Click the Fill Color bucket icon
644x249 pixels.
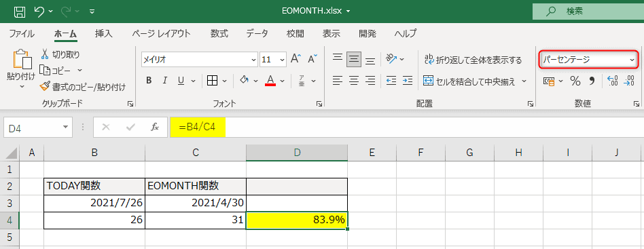[245, 81]
